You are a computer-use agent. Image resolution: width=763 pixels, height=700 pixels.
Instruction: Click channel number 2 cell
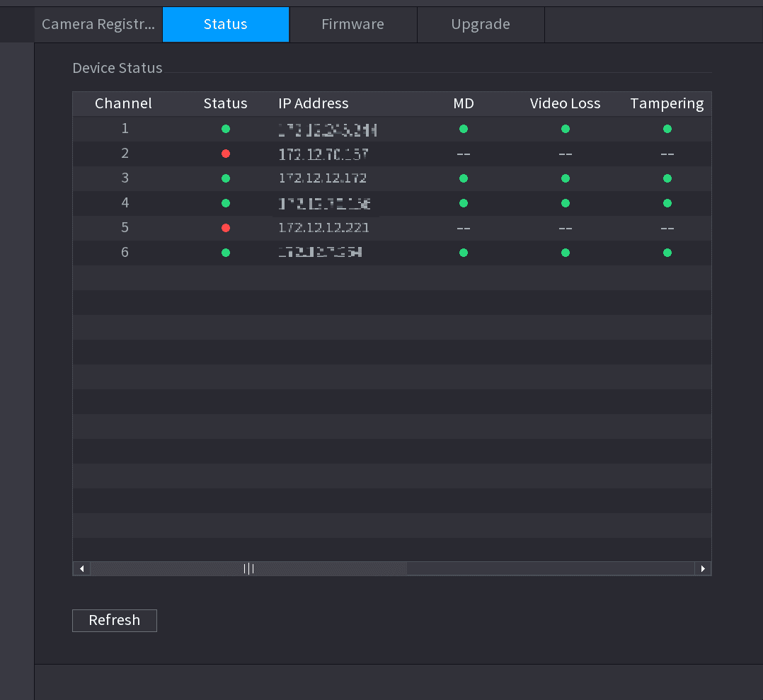[x=125, y=153]
